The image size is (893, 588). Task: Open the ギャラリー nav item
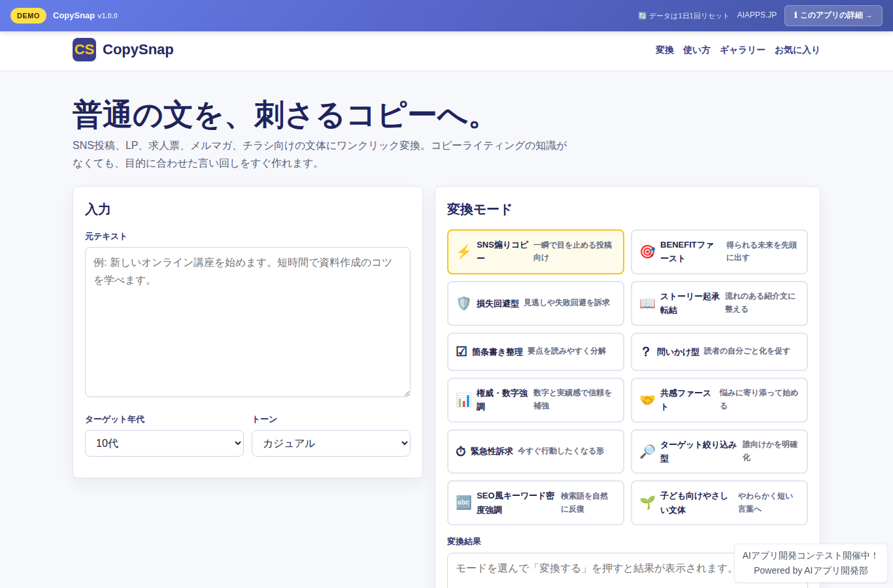point(743,50)
